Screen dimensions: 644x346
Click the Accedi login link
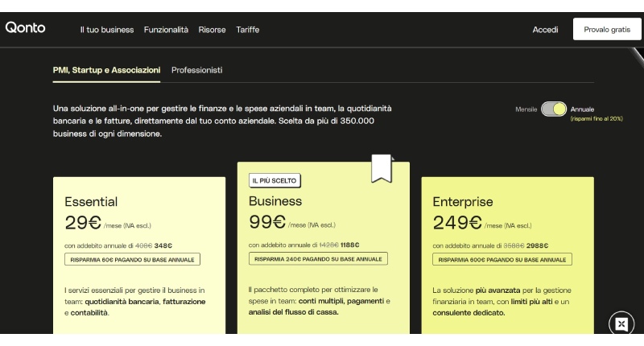(545, 30)
